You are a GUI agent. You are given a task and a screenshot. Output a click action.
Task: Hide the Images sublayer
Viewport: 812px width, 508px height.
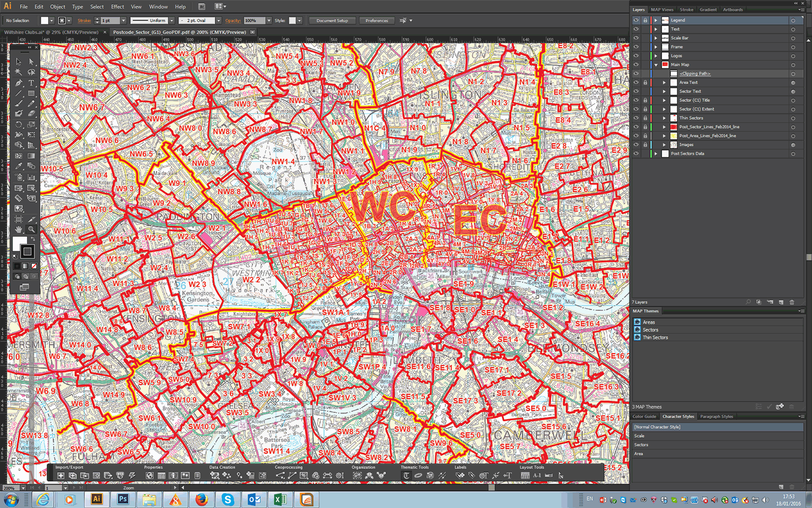click(x=636, y=145)
